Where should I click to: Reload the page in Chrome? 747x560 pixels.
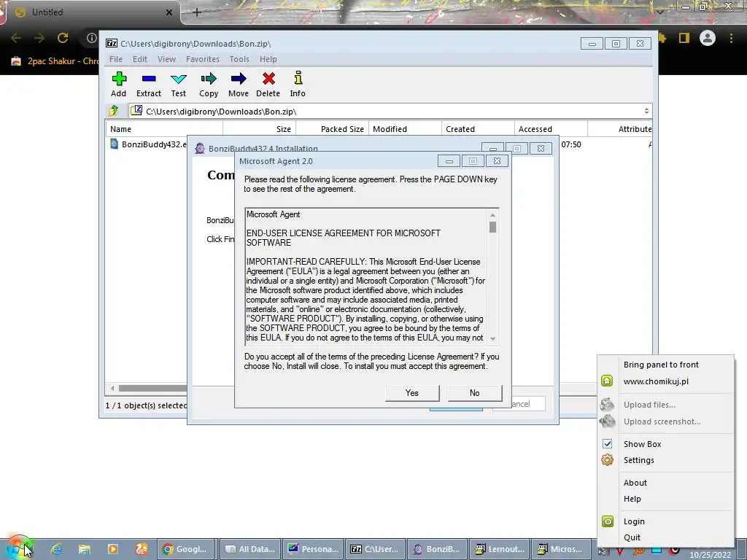point(63,38)
